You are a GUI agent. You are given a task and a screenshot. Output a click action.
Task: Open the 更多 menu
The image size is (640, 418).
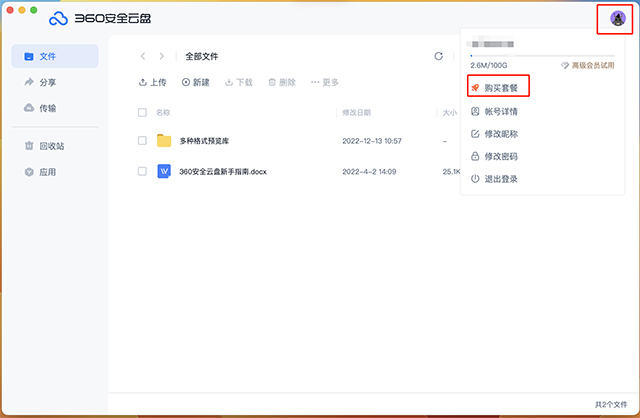pos(324,82)
